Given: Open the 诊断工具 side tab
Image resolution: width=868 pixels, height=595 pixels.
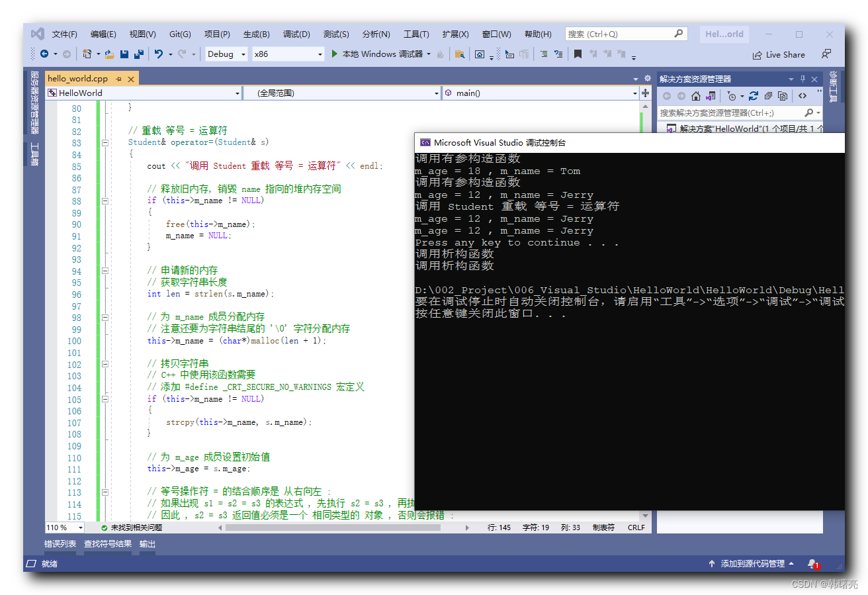Looking at the screenshot, I should click(833, 87).
